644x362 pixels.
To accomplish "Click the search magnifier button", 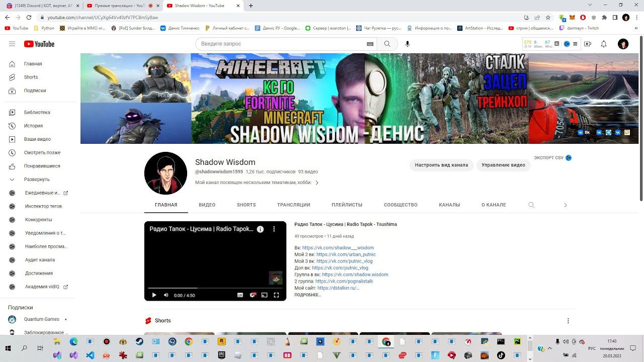I will [387, 44].
